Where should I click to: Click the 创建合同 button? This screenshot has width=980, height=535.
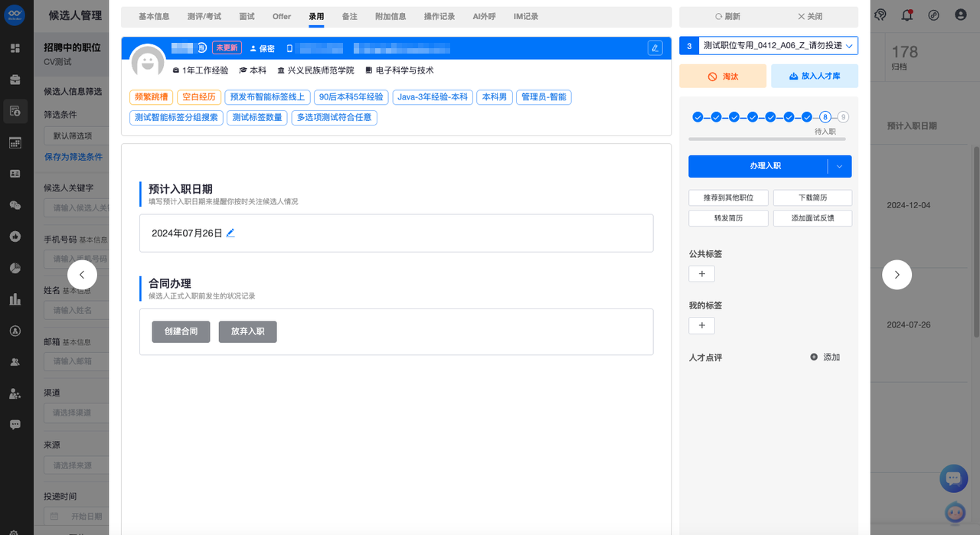(181, 331)
